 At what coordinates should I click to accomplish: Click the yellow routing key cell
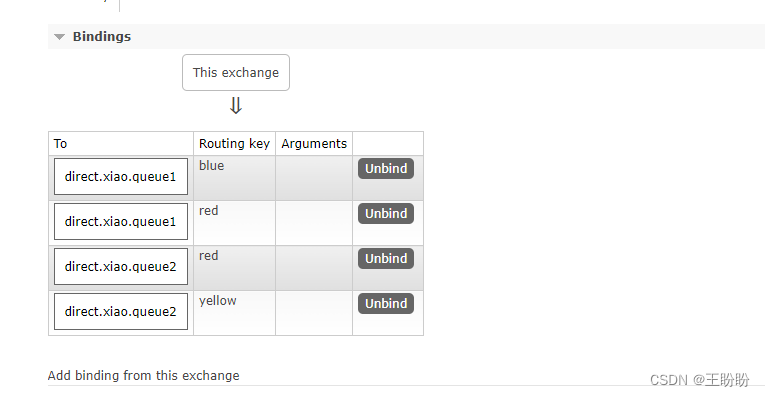point(234,313)
